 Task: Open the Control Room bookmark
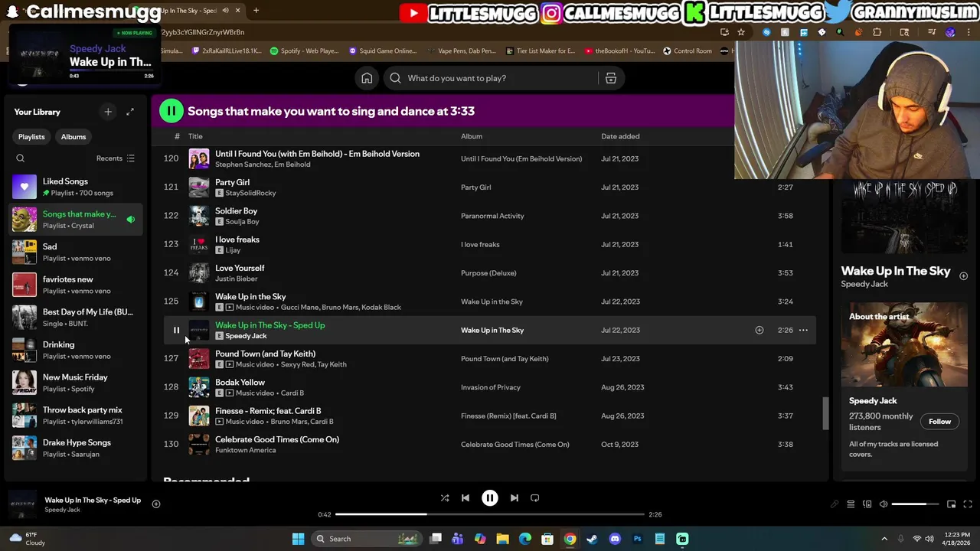pyautogui.click(x=687, y=51)
